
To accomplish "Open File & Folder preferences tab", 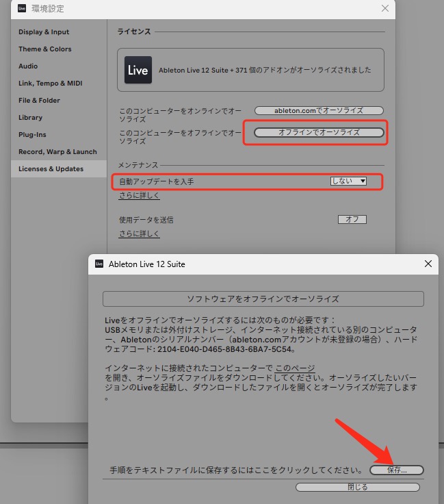I will coord(39,100).
